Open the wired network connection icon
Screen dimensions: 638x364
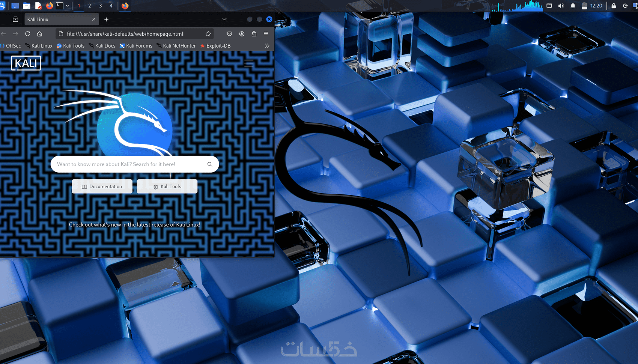549,6
